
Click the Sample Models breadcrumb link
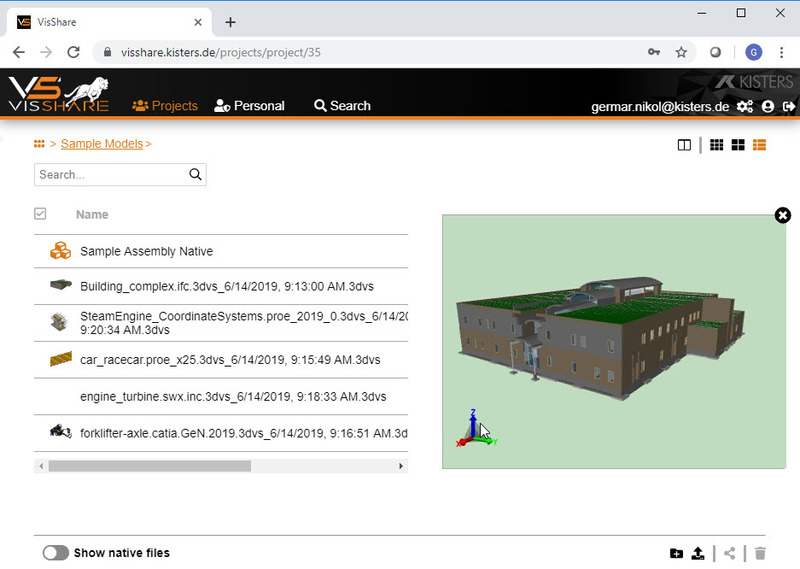(101, 144)
